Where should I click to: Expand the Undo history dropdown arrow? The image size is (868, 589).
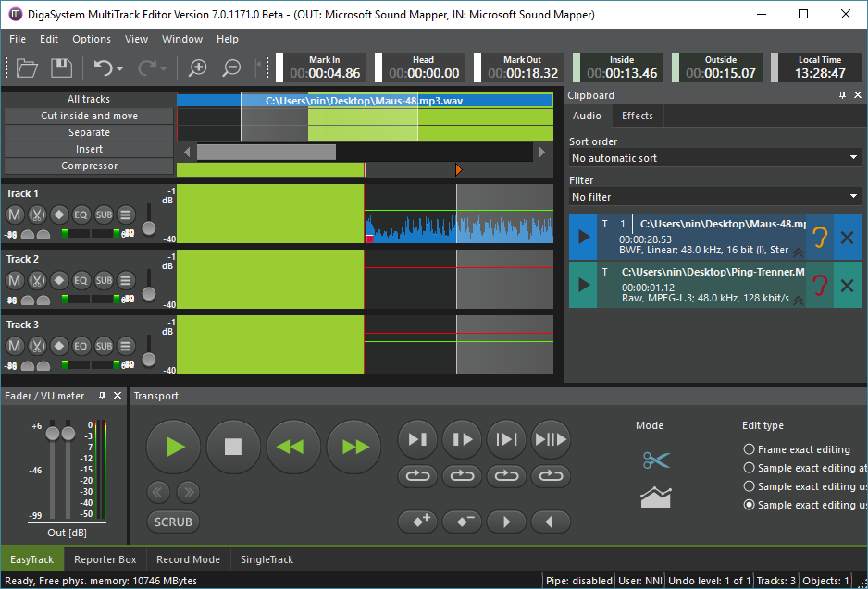(120, 68)
